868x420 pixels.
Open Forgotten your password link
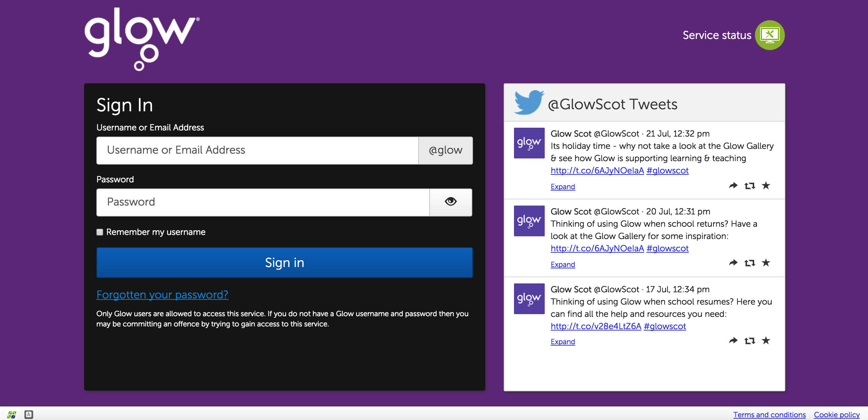tap(162, 295)
